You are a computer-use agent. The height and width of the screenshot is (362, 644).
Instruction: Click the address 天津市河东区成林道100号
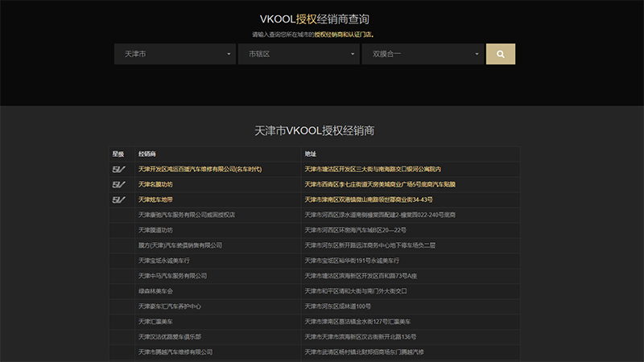(x=337, y=306)
